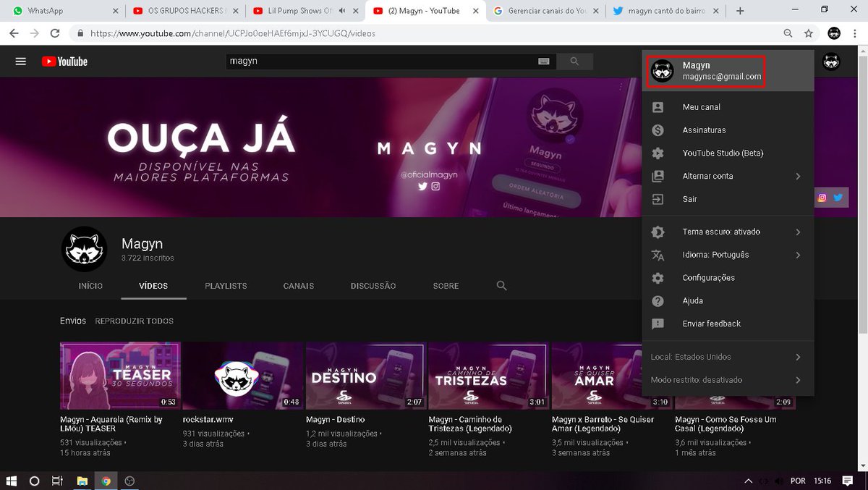Screen dimensions: 868x490
Task: Open Twitter link icon on channel banner
Action: click(x=838, y=197)
